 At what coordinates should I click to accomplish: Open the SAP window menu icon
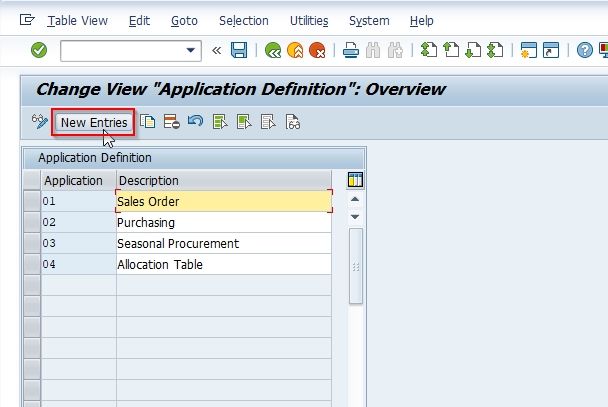27,20
